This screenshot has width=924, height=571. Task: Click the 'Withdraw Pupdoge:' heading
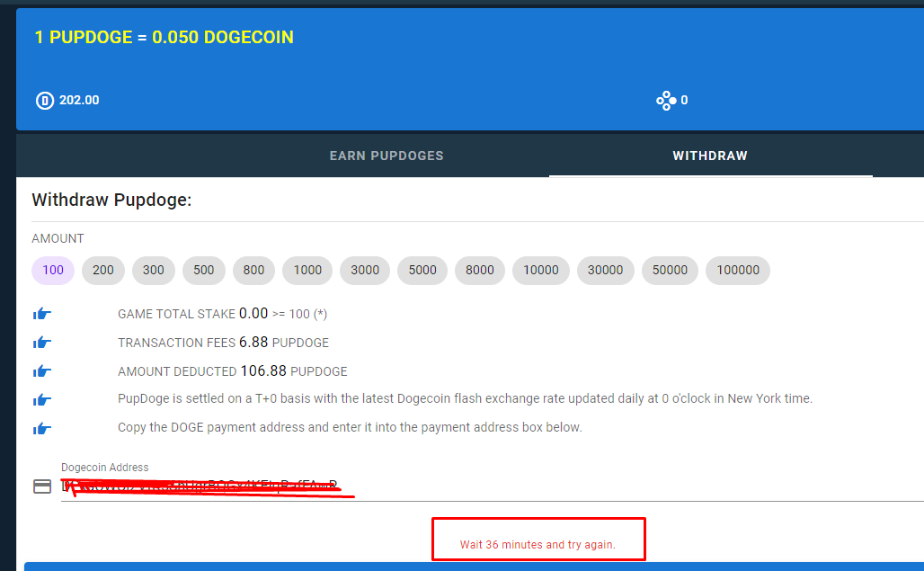(112, 200)
